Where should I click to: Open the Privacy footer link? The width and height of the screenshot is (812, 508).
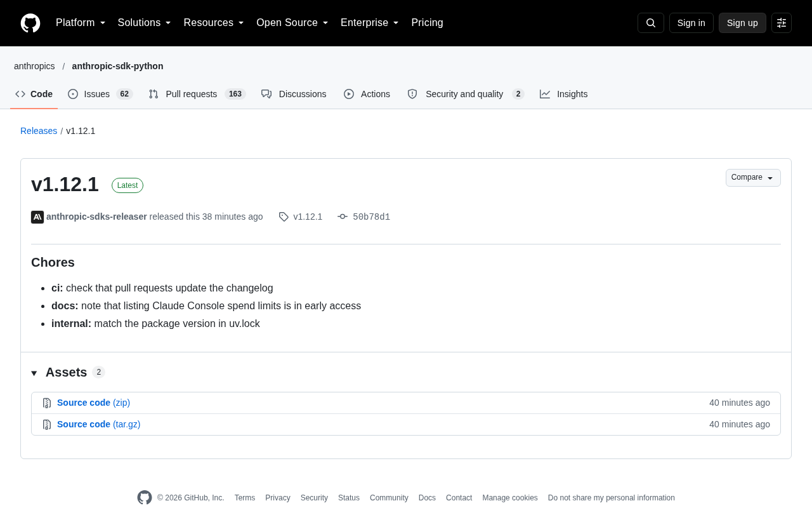(278, 498)
